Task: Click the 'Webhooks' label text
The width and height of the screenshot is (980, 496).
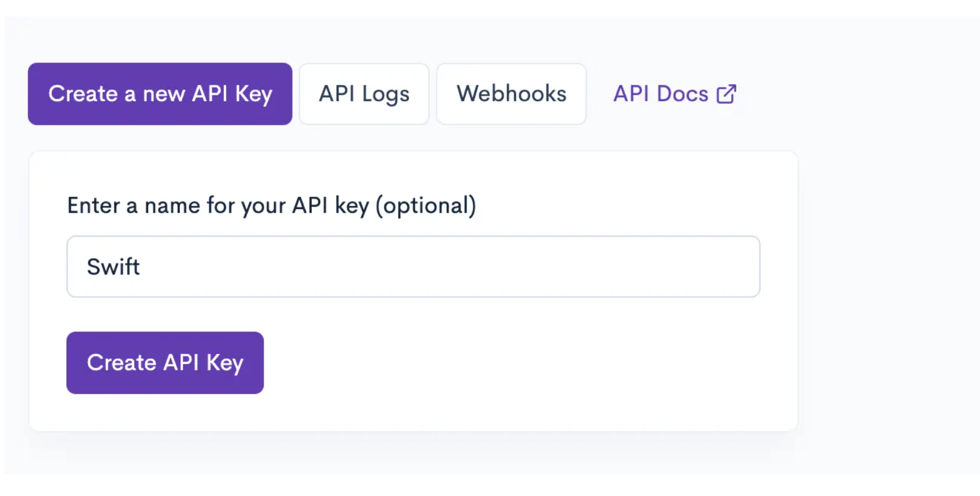Action: [x=511, y=94]
